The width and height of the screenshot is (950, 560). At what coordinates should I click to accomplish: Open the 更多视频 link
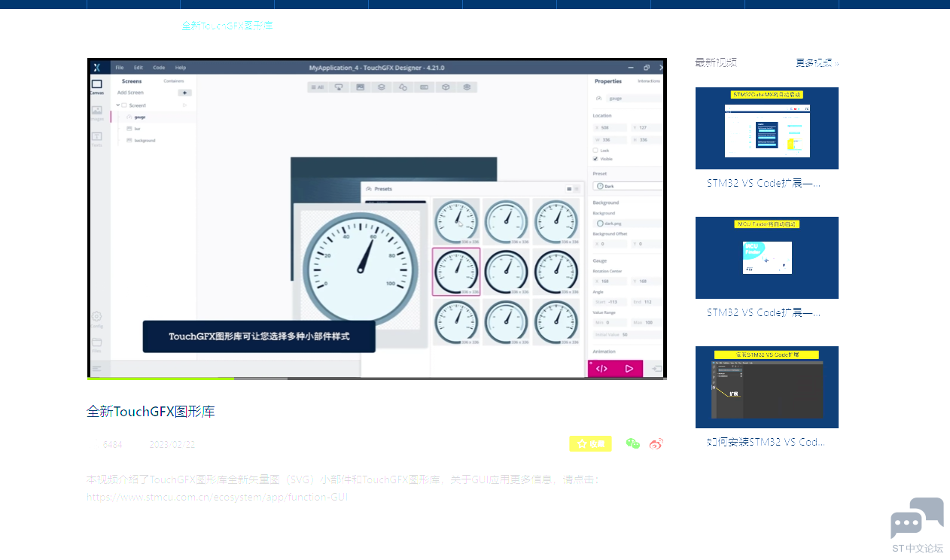point(818,63)
